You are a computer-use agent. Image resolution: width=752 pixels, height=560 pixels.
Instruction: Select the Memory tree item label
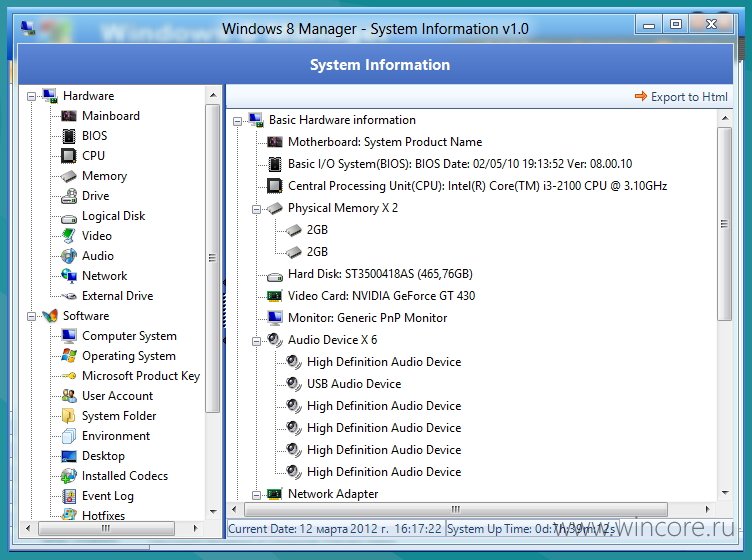105,176
